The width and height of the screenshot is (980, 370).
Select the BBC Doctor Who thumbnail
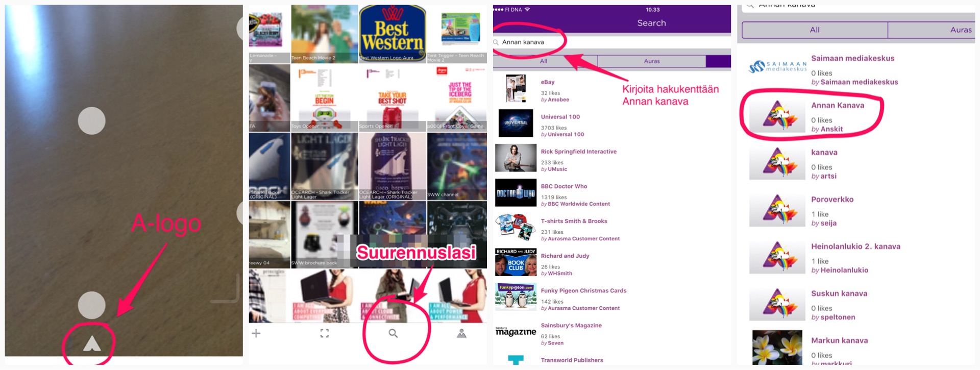(516, 193)
